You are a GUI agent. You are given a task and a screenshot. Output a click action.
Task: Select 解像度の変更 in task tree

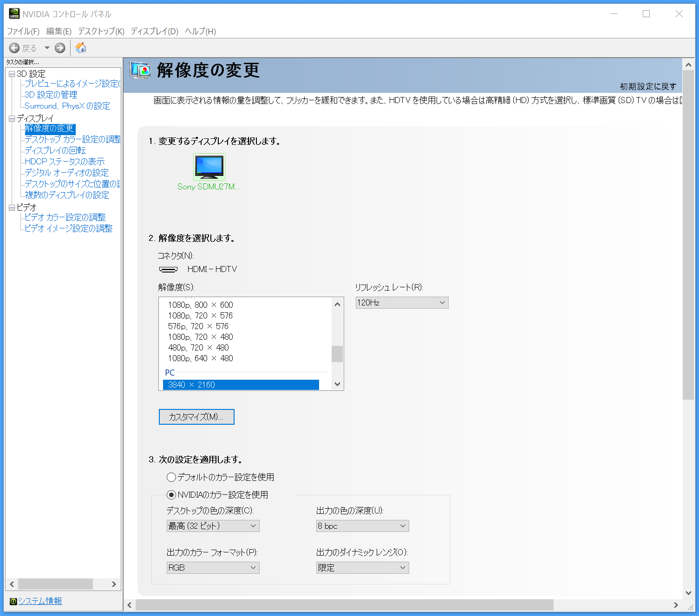50,128
